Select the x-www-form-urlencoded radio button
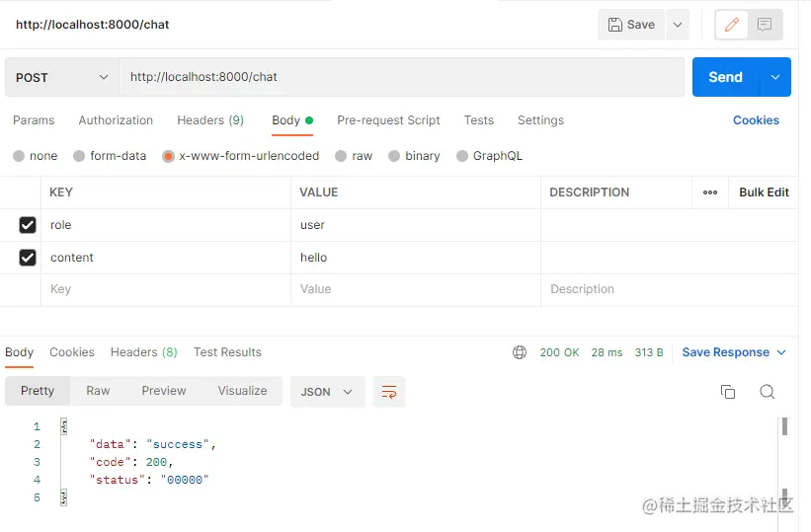This screenshot has height=532, width=811. 168,156
